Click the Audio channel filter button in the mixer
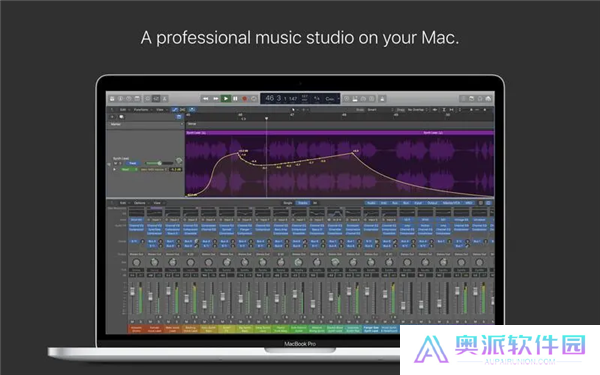 click(371, 203)
